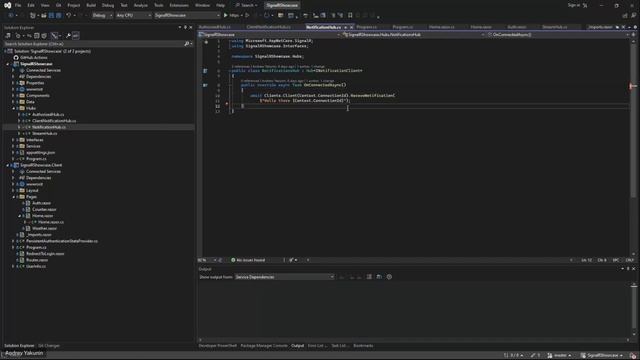Switch to the StreamHub.cs editor tab
This screenshot has height=360, width=640.
[554, 27]
